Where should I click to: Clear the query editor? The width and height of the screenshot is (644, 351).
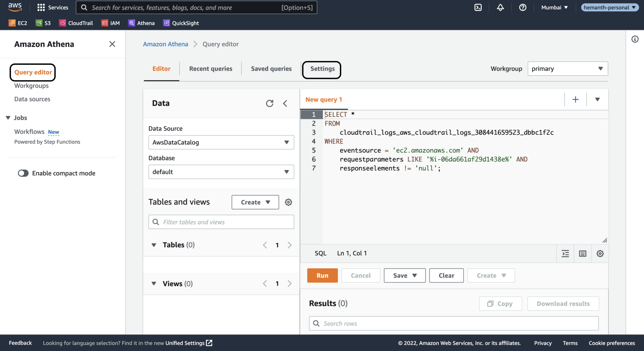click(x=446, y=275)
